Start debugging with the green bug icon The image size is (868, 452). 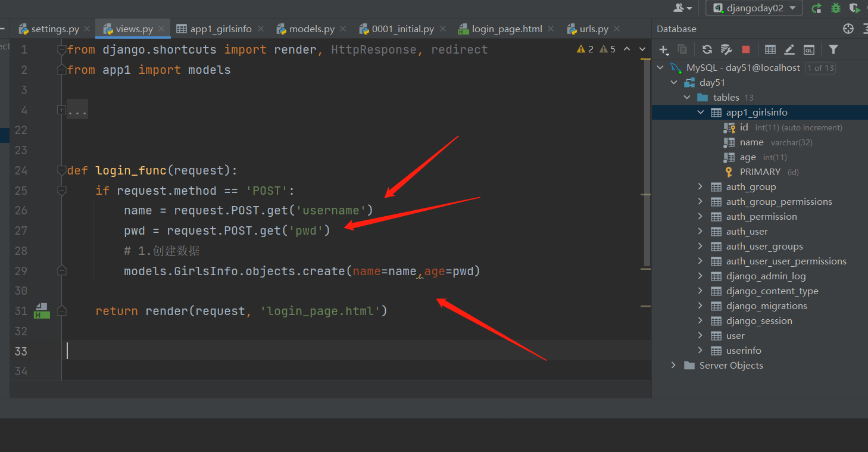(836, 8)
